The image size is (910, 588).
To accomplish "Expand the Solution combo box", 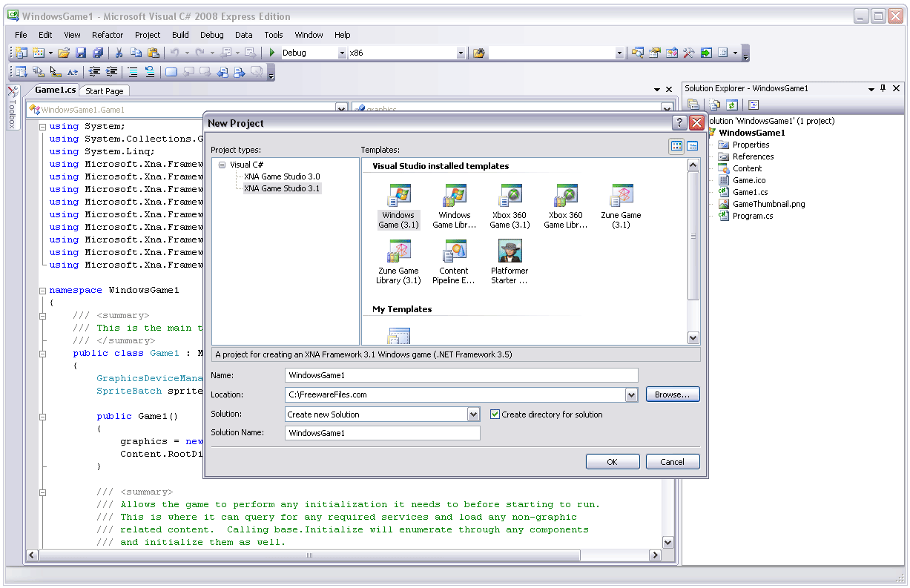I will [473, 414].
